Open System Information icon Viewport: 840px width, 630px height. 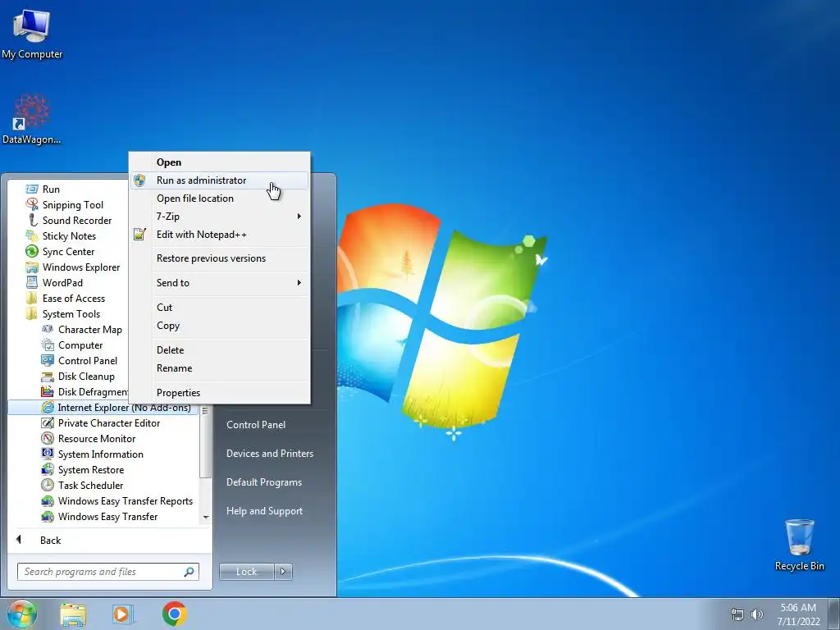[x=48, y=454]
